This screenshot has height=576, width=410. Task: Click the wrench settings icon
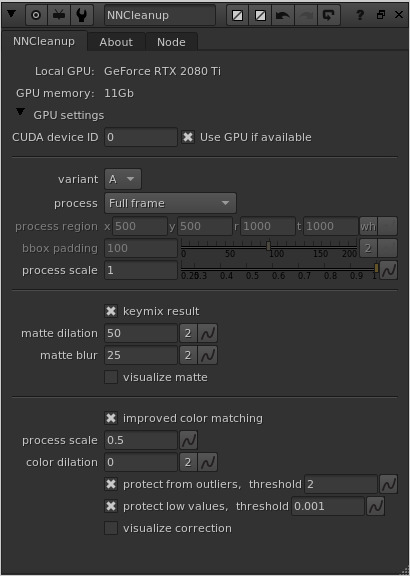pyautogui.click(x=81, y=15)
